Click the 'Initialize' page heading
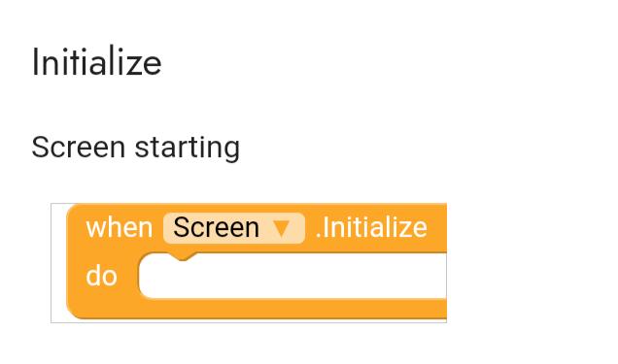 pos(96,62)
